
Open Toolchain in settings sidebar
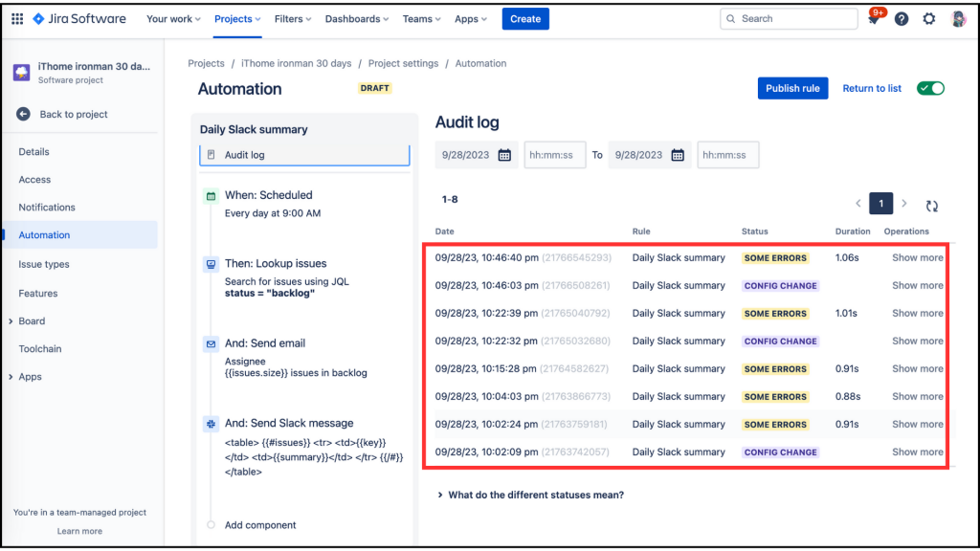[x=40, y=348]
